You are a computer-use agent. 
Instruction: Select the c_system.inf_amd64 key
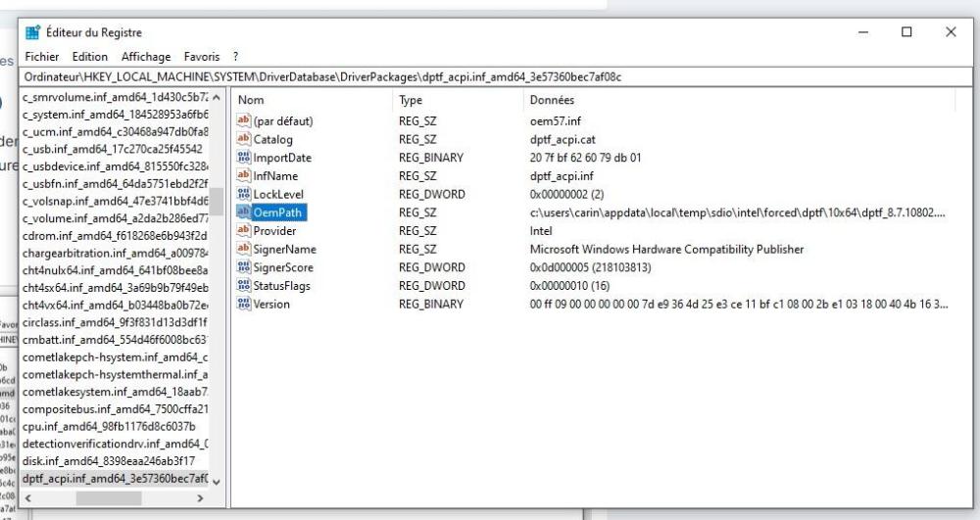click(115, 115)
